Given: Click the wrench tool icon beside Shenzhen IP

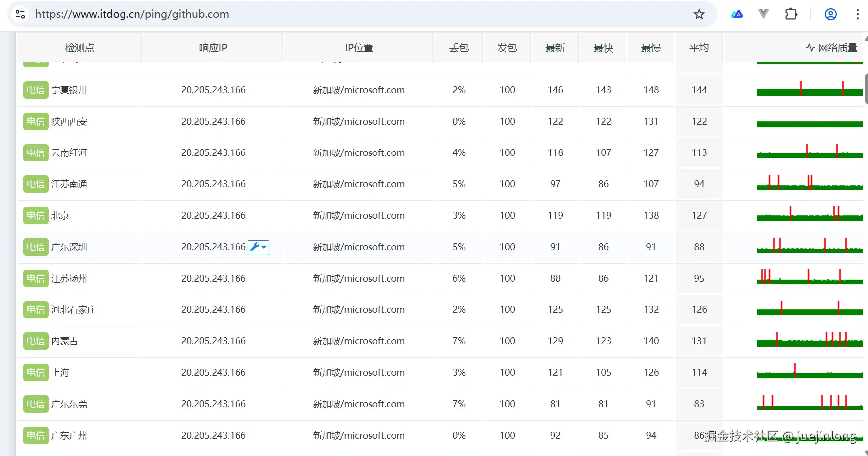Looking at the screenshot, I should tap(255, 247).
